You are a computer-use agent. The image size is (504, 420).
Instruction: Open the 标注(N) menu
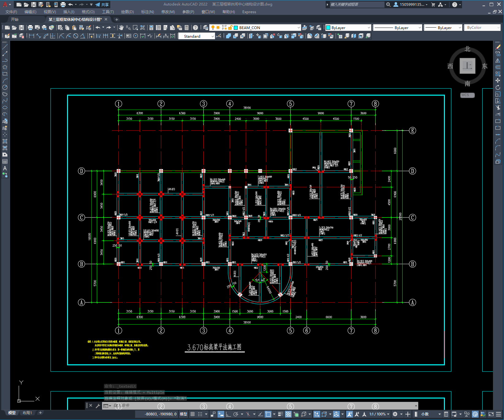[147, 12]
